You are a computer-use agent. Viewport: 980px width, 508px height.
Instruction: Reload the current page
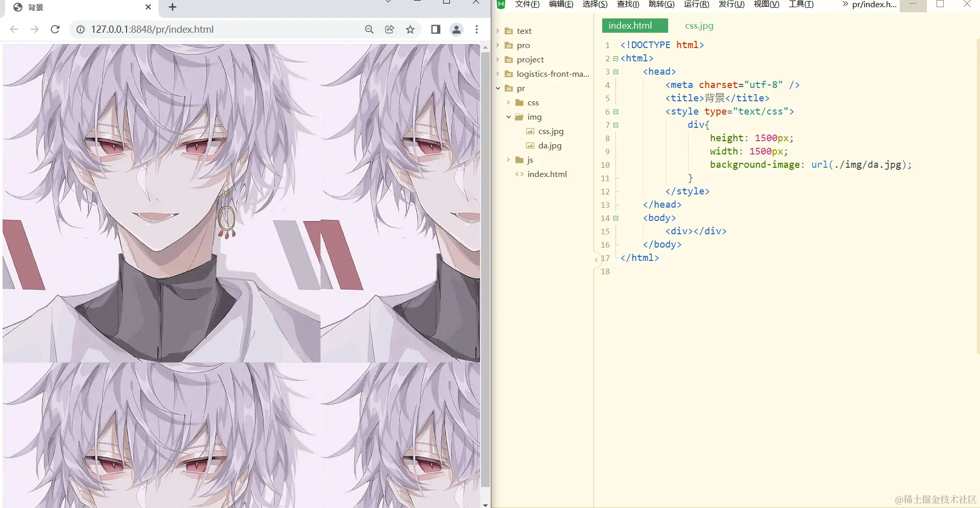[55, 29]
